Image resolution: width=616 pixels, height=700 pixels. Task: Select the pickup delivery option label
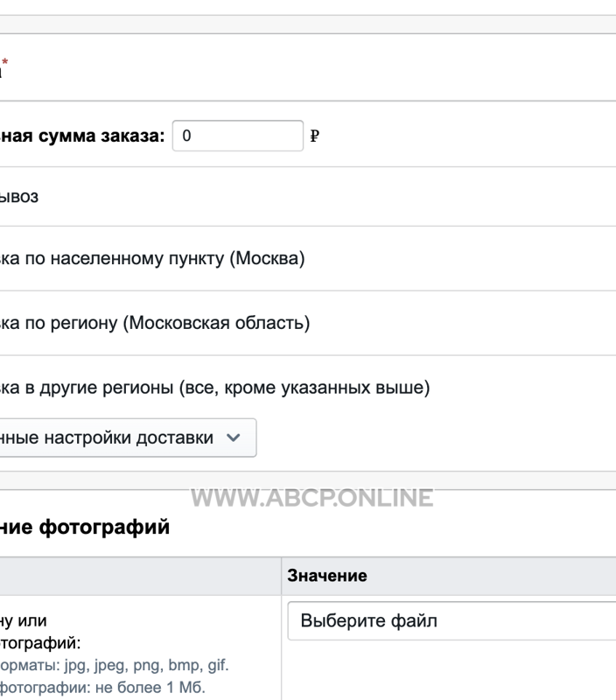[19, 197]
